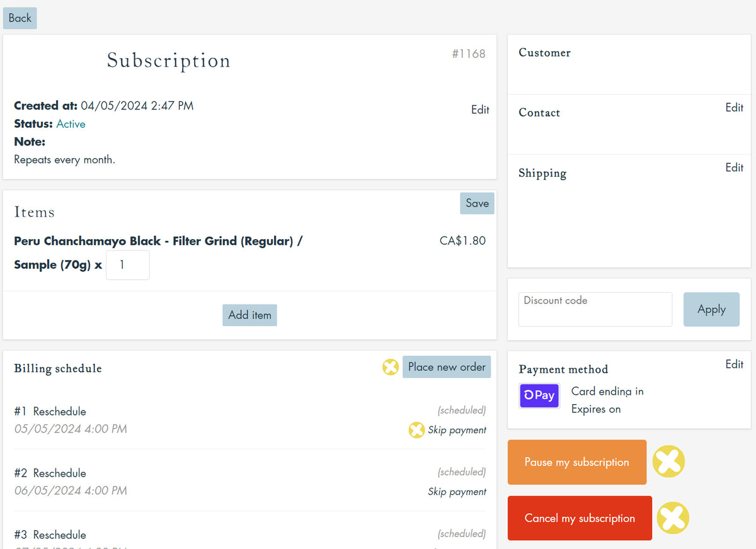This screenshot has width=756, height=549.
Task: Save the subscription items
Action: [477, 203]
